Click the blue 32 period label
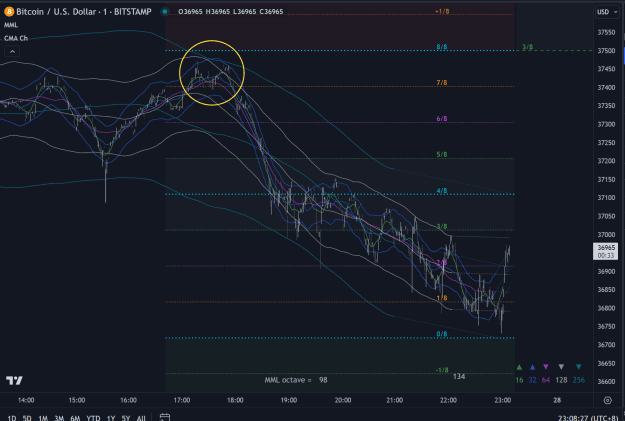The width and height of the screenshot is (625, 421). click(x=532, y=380)
